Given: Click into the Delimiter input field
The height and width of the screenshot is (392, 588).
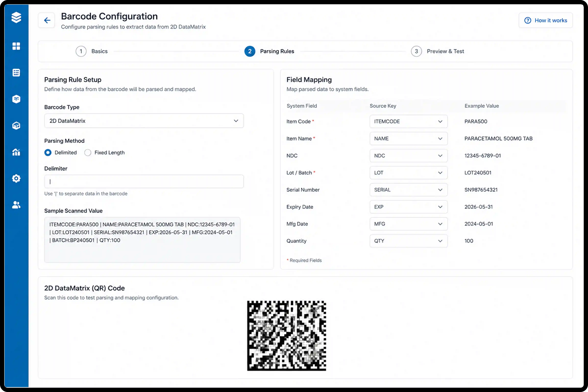Looking at the screenshot, I should 144,181.
